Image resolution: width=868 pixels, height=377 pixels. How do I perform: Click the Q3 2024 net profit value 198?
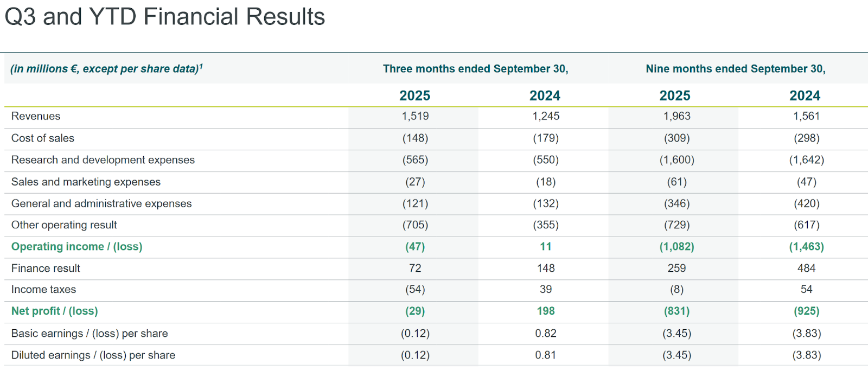coord(546,311)
